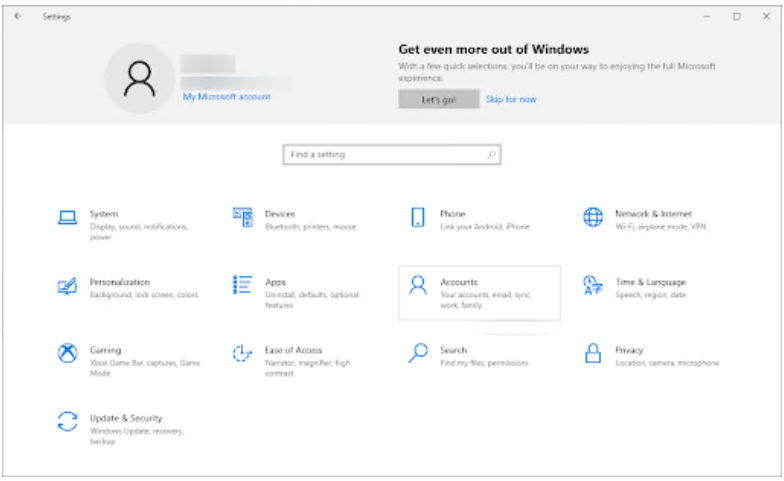
Task: Click the Find a setting search box
Action: [x=385, y=155]
